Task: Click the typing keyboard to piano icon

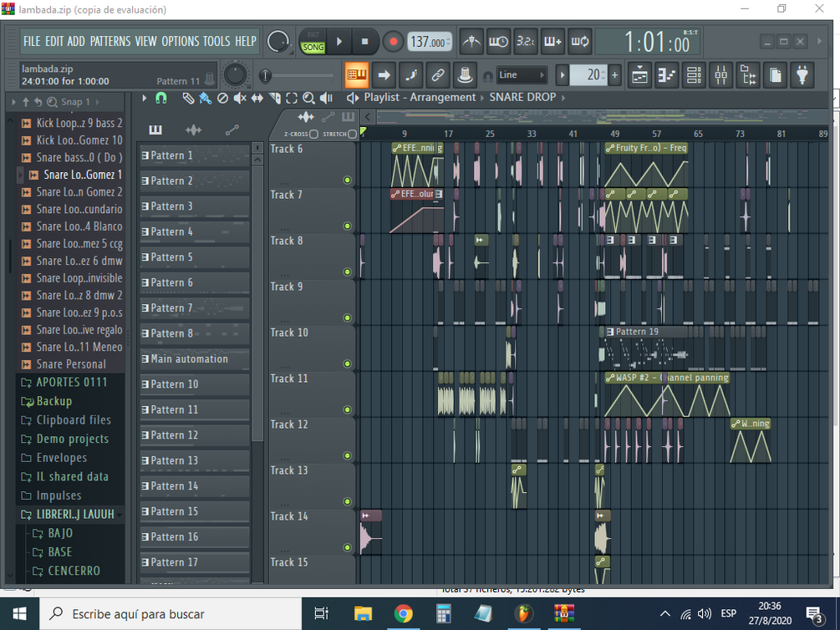Action: (357, 75)
